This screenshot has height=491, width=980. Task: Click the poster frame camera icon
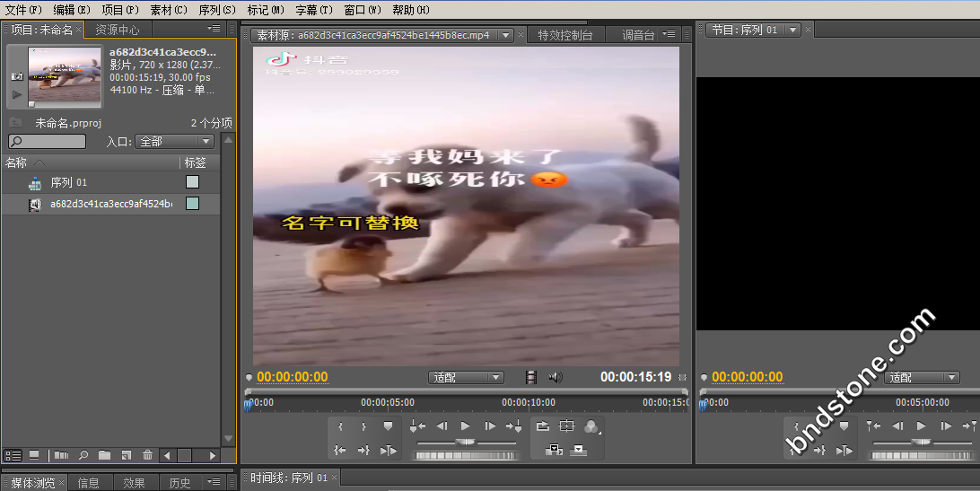tap(15, 76)
